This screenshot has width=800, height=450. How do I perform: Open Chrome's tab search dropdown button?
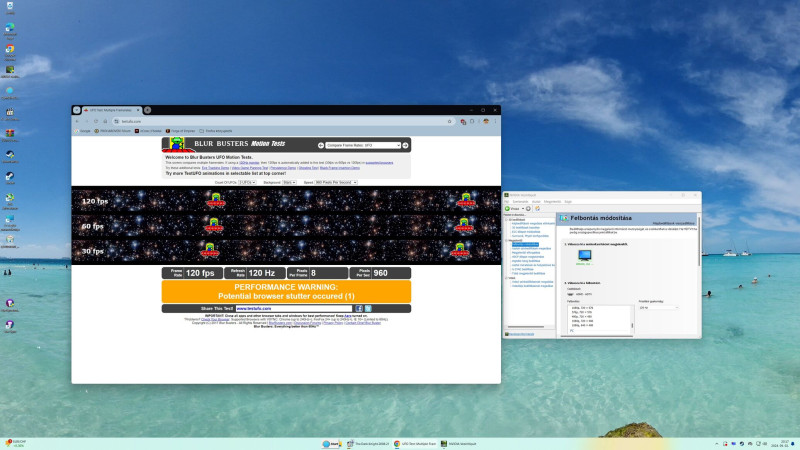pos(77,110)
